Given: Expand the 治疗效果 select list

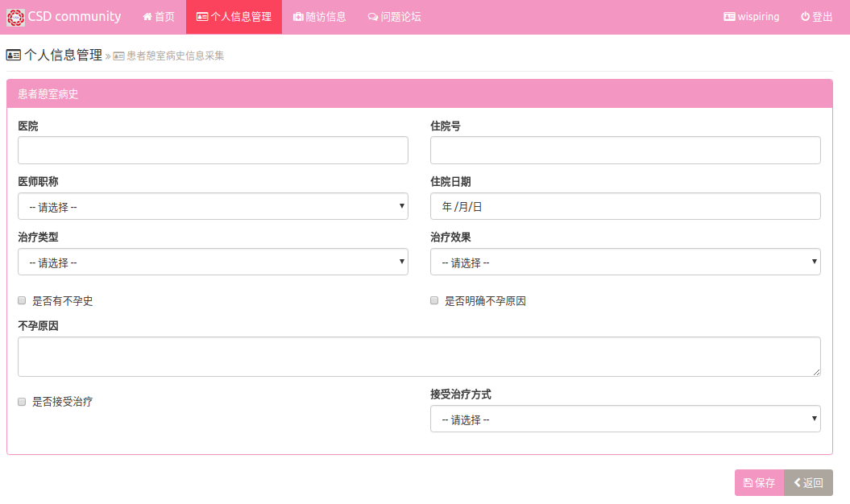Looking at the screenshot, I should click(625, 262).
